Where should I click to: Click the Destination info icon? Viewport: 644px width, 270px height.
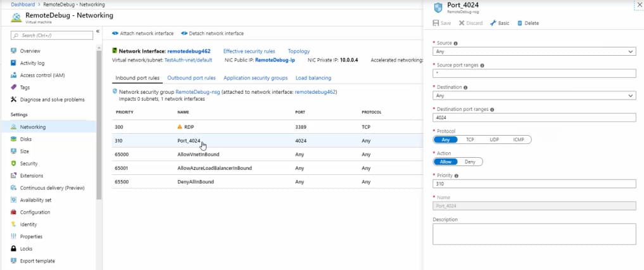tap(466, 87)
